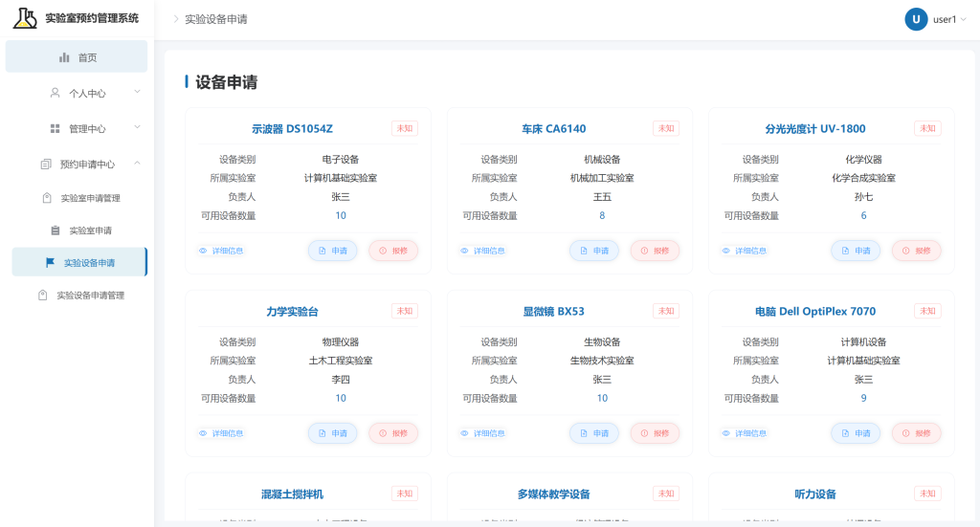Screen dimensions: 980x527
Task: Toggle the 预约申请中心 chevron arrow
Action: tap(137, 163)
